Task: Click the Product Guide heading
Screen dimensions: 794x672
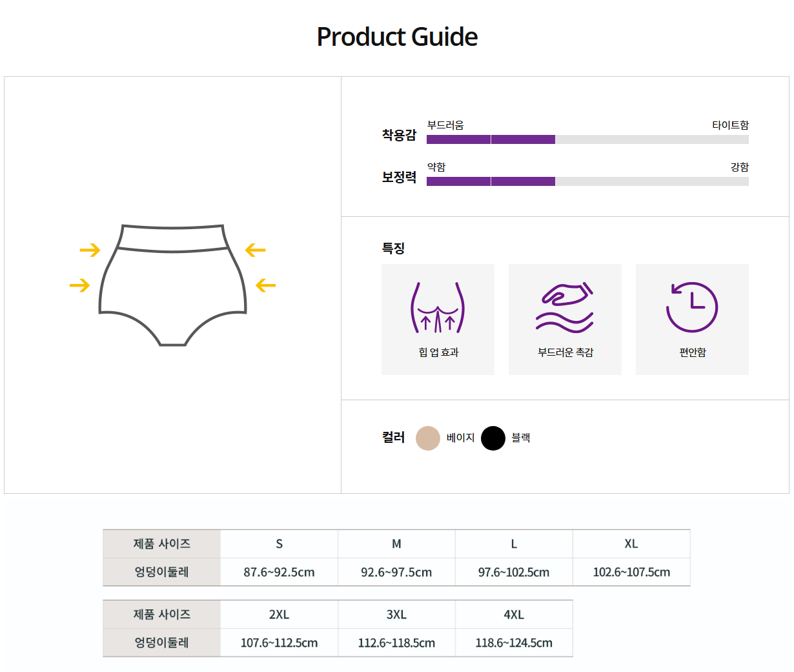Action: [397, 37]
